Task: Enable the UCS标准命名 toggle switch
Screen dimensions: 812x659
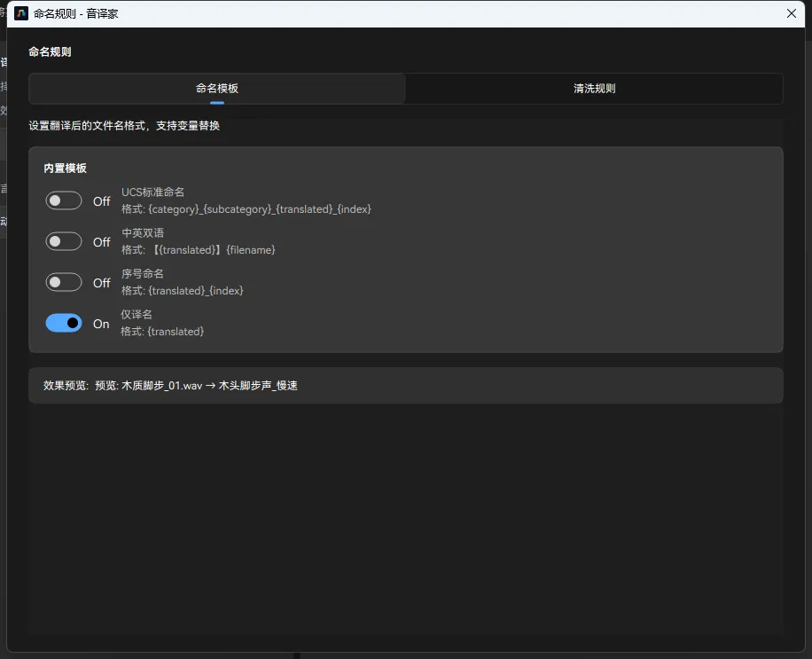Action: [x=64, y=201]
